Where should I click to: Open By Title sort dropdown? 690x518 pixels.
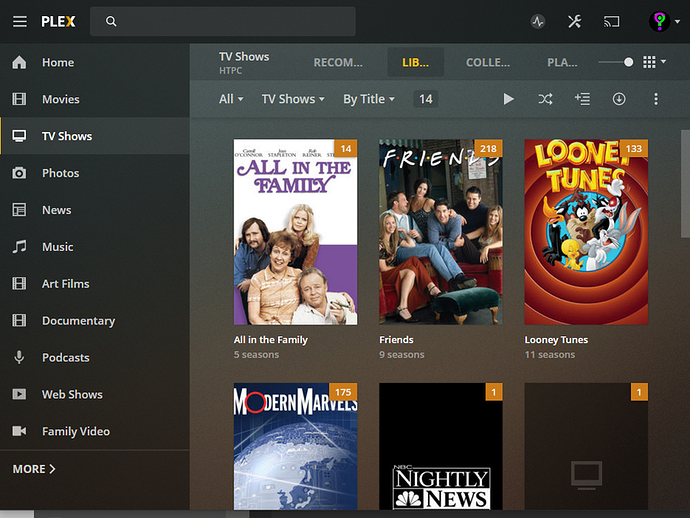369,99
